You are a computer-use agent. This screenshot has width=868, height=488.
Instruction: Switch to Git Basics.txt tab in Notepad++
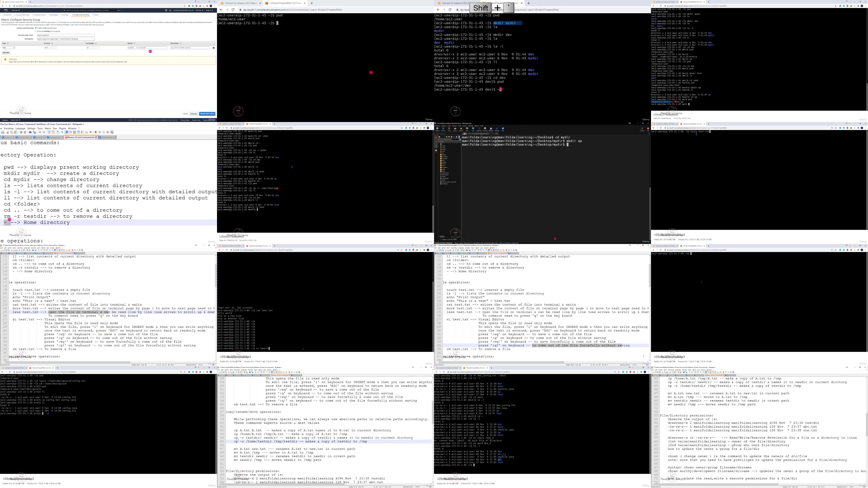click(x=107, y=137)
